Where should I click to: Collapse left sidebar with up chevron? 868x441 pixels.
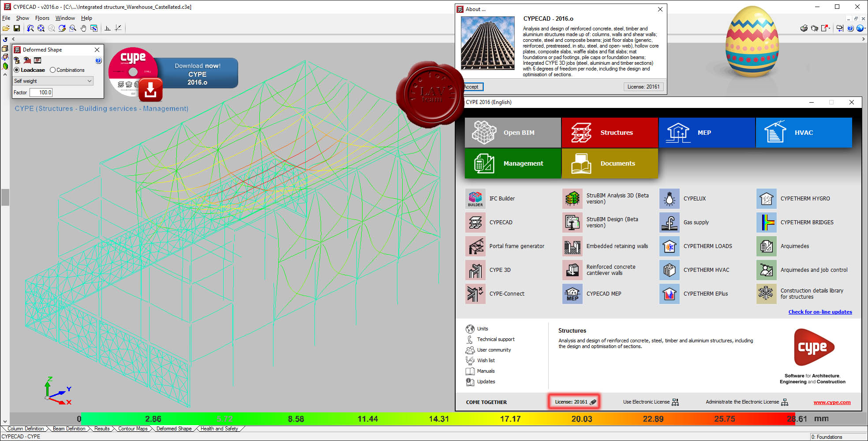[x=5, y=74]
